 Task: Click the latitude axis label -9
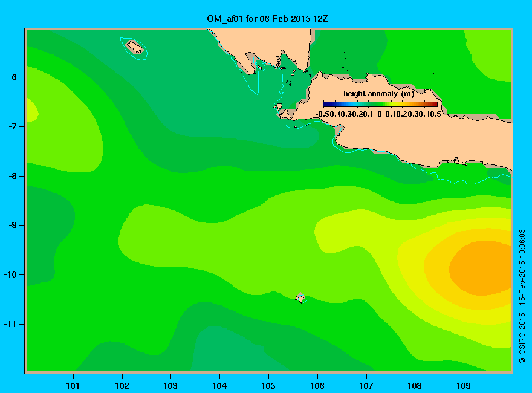[13, 226]
